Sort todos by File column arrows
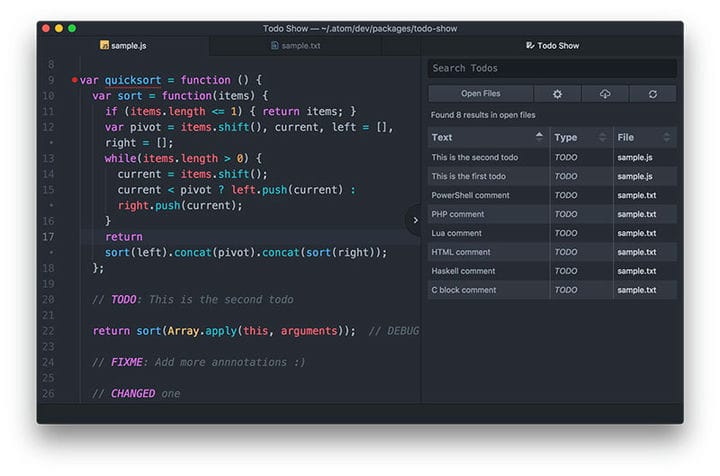This screenshot has width=720, height=476. point(667,137)
